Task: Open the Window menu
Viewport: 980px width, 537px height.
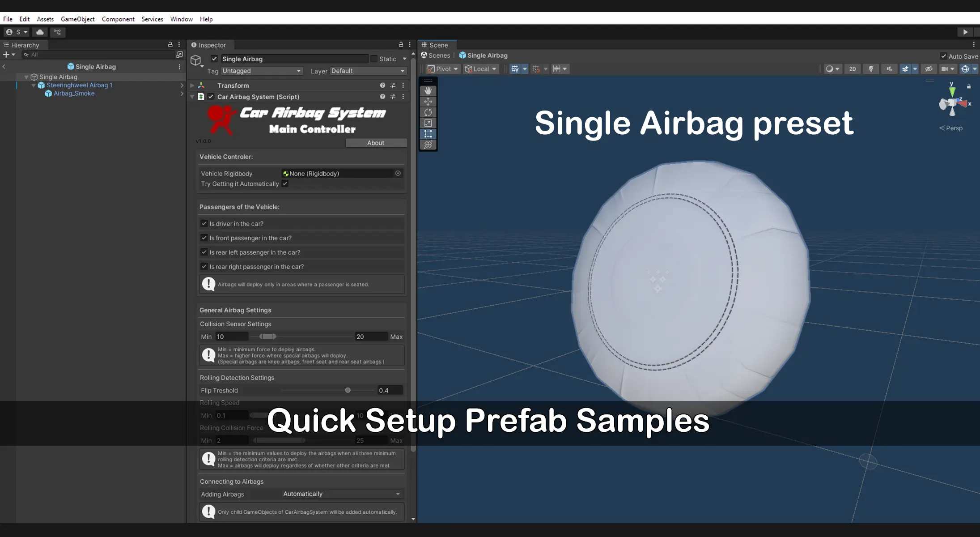Action: click(181, 19)
